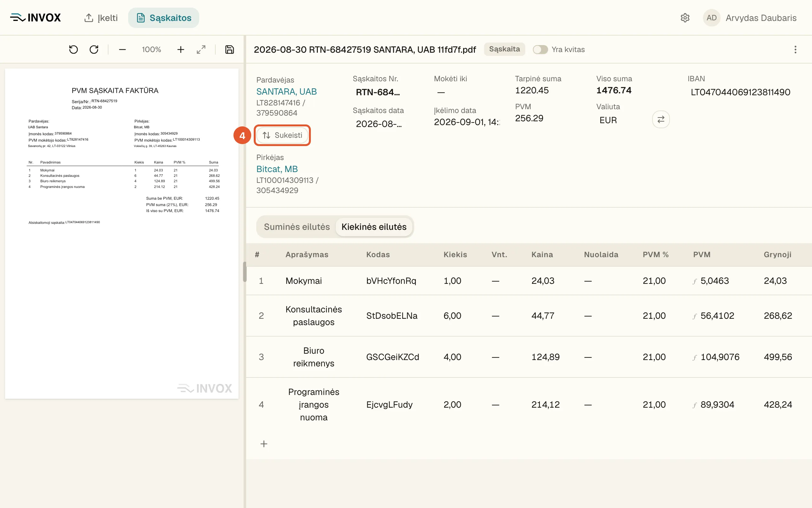Click the upload date 2026-09-01 value
The image size is (812, 508).
click(467, 122)
